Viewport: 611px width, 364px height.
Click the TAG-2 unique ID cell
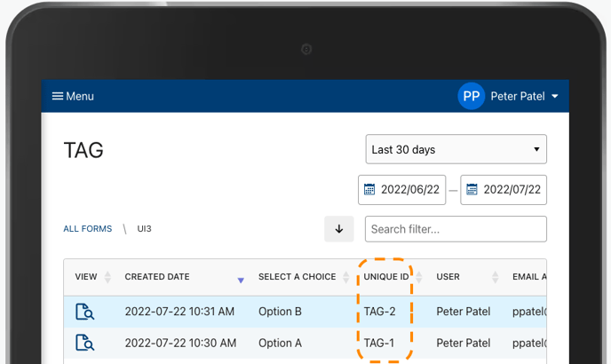pos(379,312)
